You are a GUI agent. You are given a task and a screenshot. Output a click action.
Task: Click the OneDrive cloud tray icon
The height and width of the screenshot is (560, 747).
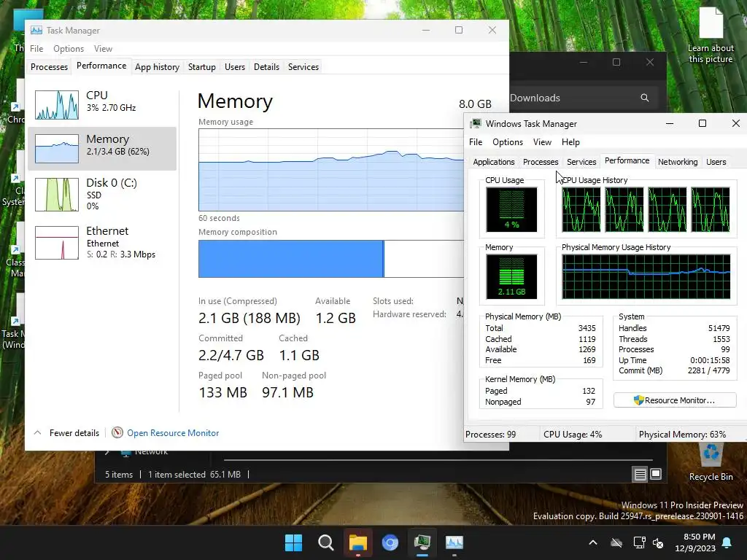point(616,542)
